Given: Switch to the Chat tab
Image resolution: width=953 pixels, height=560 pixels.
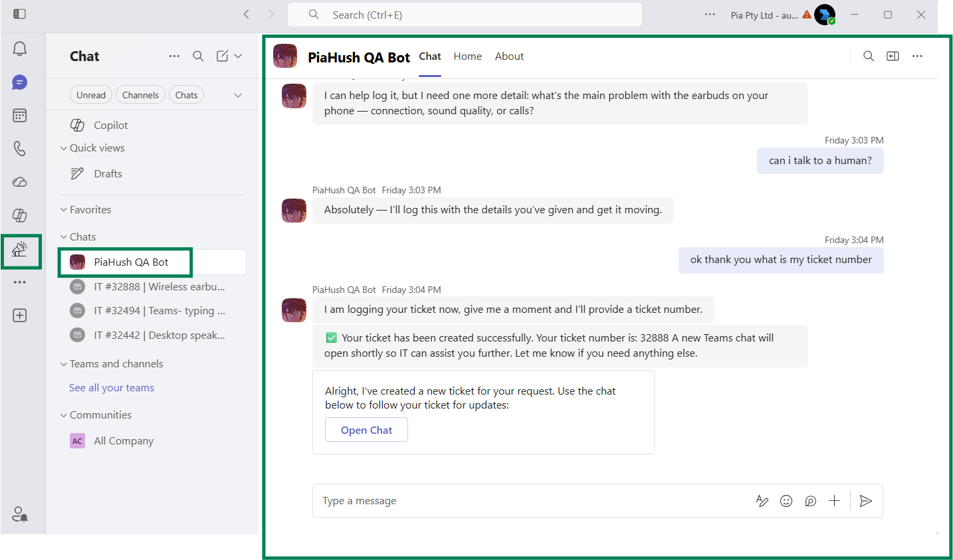Looking at the screenshot, I should tap(430, 56).
